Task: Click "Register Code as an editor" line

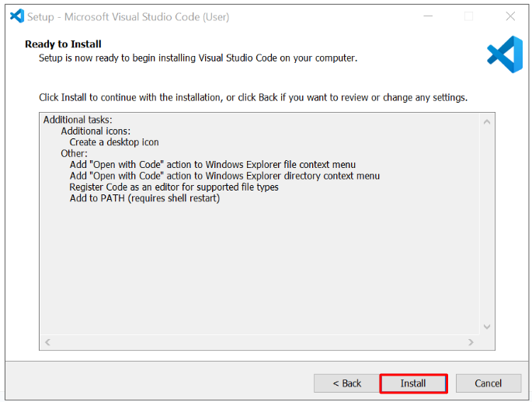Action: (x=173, y=187)
